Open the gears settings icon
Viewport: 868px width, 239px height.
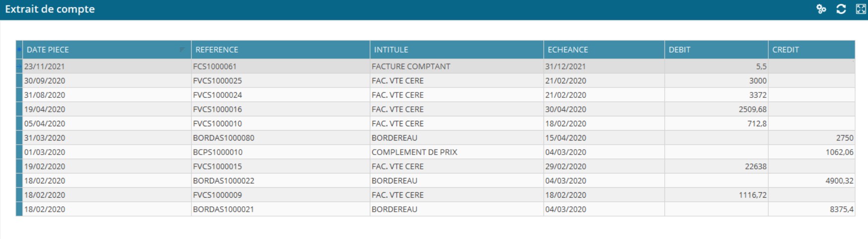821,9
